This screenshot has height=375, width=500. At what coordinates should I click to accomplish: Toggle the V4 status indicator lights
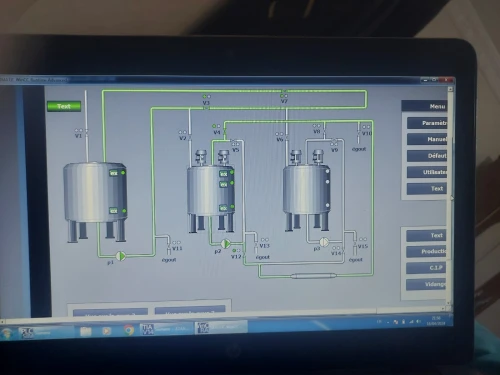click(x=216, y=126)
